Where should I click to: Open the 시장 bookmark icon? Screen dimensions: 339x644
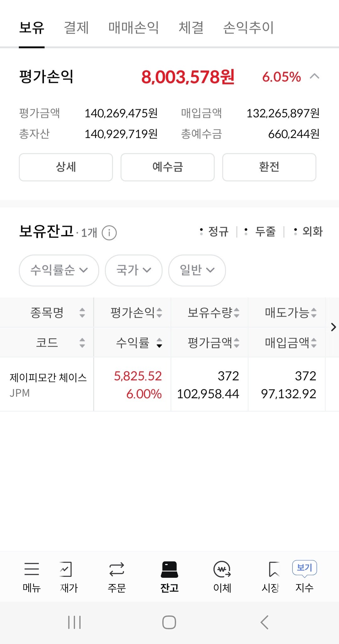coord(273,569)
